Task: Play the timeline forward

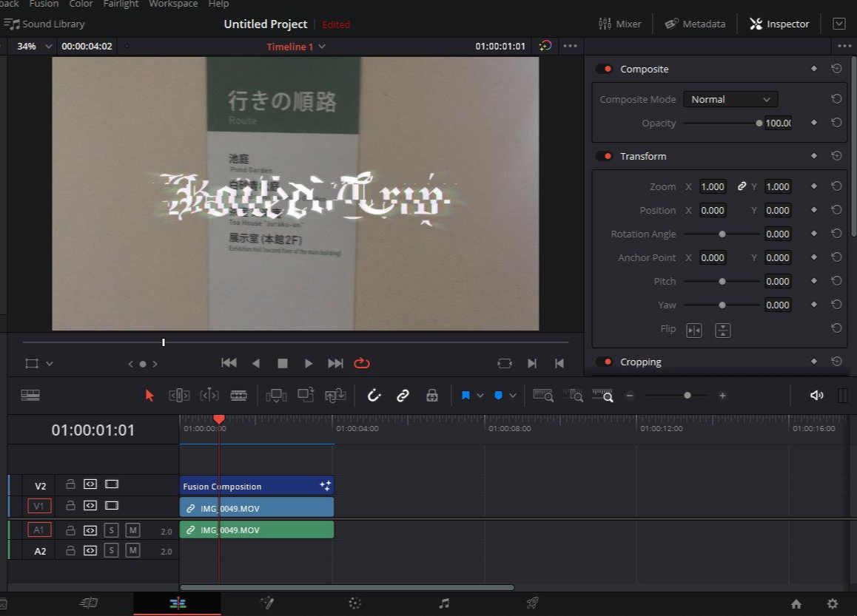Action: click(x=309, y=363)
